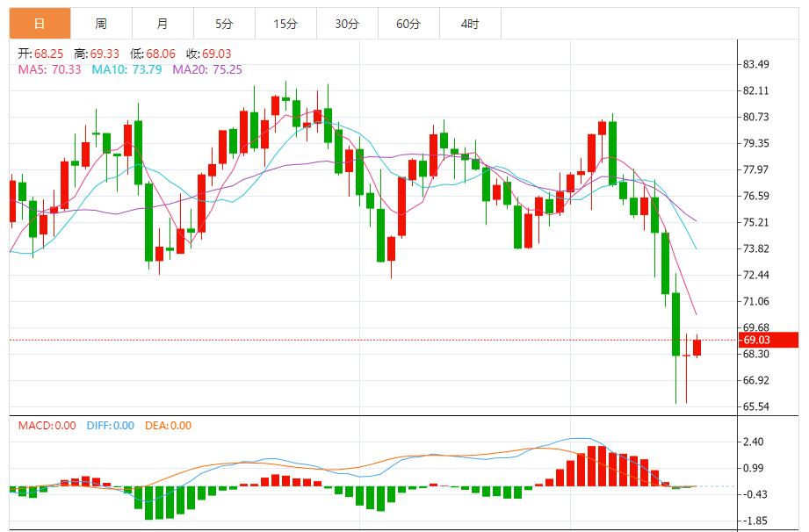This screenshot has width=809, height=532.
Task: Click the -1.85 MACD axis label
Action: point(755,521)
